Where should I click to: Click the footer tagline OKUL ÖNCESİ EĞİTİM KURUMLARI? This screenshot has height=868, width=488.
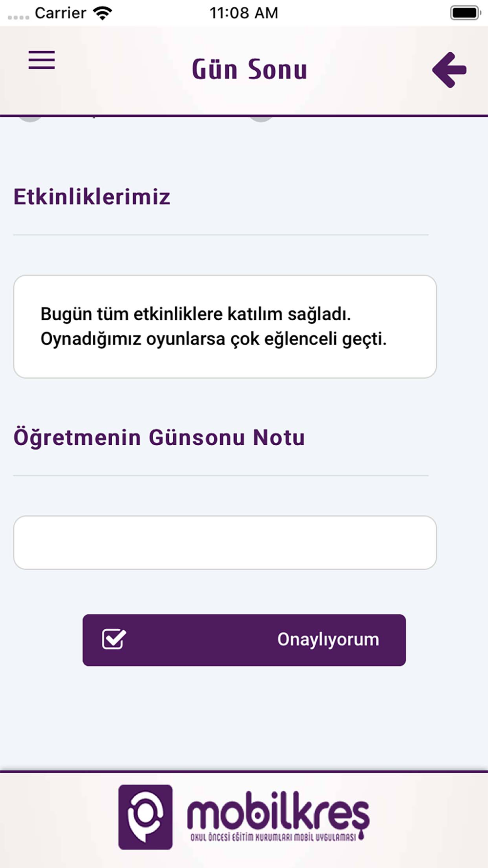coord(273,837)
